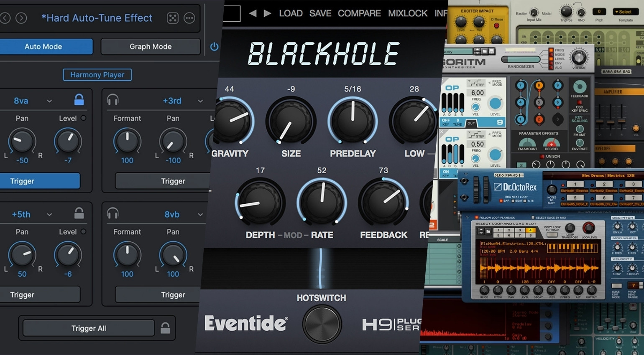Viewport: 644px width, 355px height.
Task: Enable Select Slice By MIDI in Dr.OctoRex
Action: (532, 217)
